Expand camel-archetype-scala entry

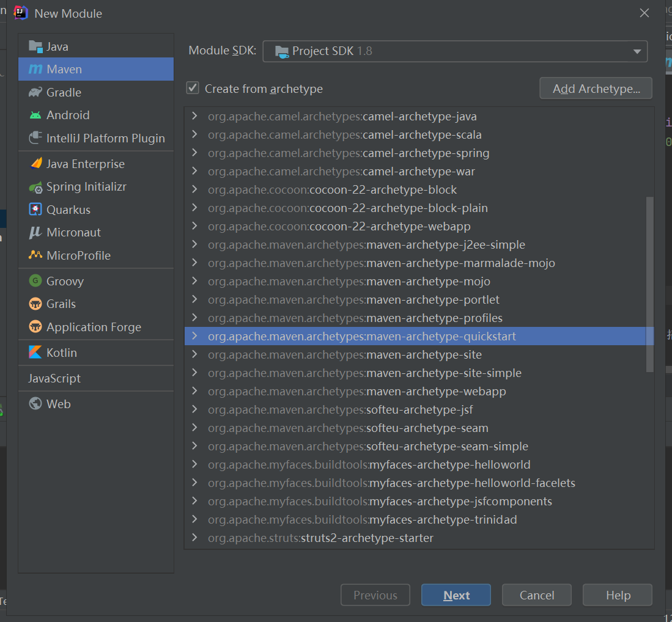[194, 134]
